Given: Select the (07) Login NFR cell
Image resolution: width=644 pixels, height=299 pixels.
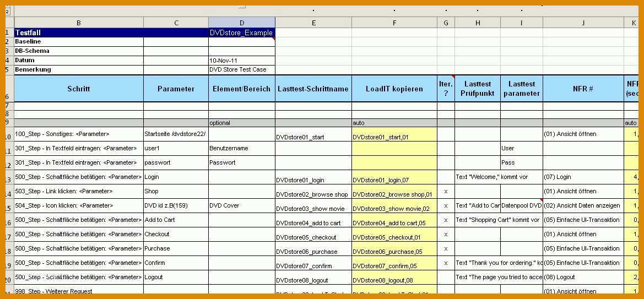Looking at the screenshot, I should pos(583,177).
